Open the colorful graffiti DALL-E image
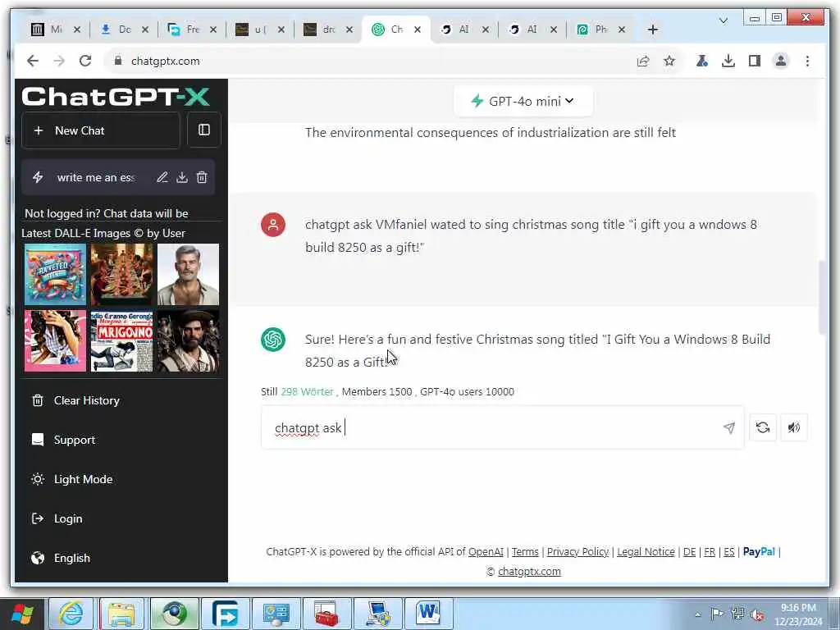Viewport: 840px width, 630px height. (55, 274)
